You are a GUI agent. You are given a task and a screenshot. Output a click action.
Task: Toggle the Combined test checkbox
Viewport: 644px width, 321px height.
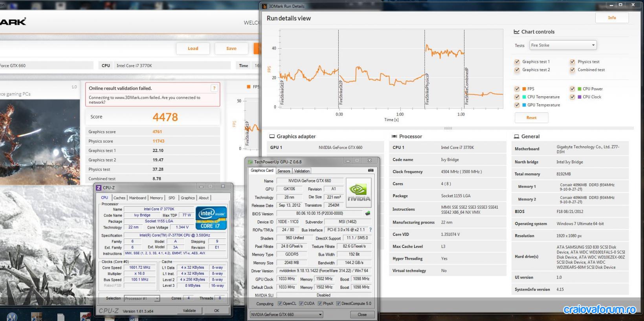(x=572, y=70)
